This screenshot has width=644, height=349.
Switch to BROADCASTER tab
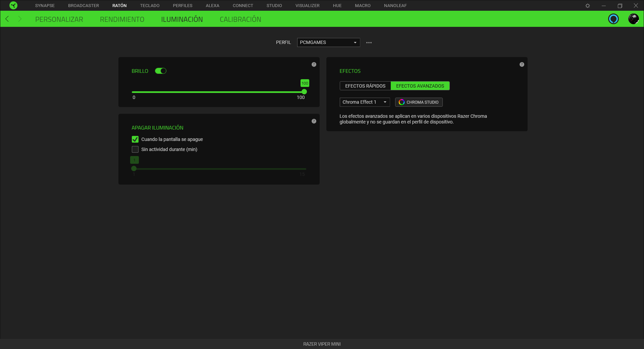tap(84, 6)
